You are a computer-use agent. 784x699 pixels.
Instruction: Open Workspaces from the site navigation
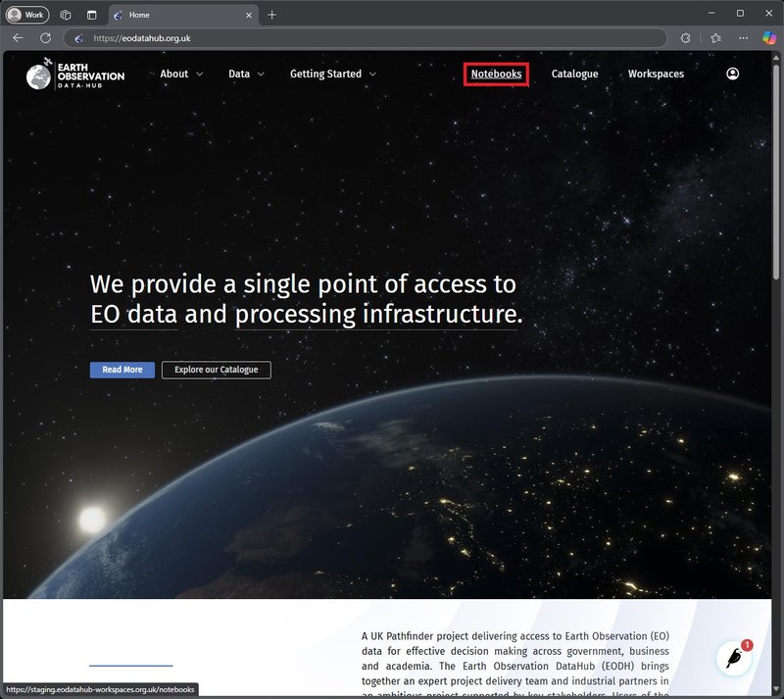[x=656, y=74]
